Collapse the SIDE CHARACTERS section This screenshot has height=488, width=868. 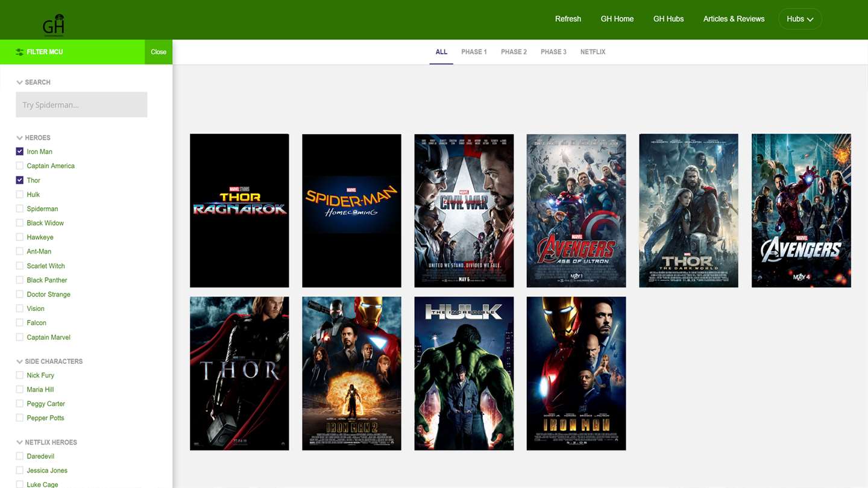[49, 361]
